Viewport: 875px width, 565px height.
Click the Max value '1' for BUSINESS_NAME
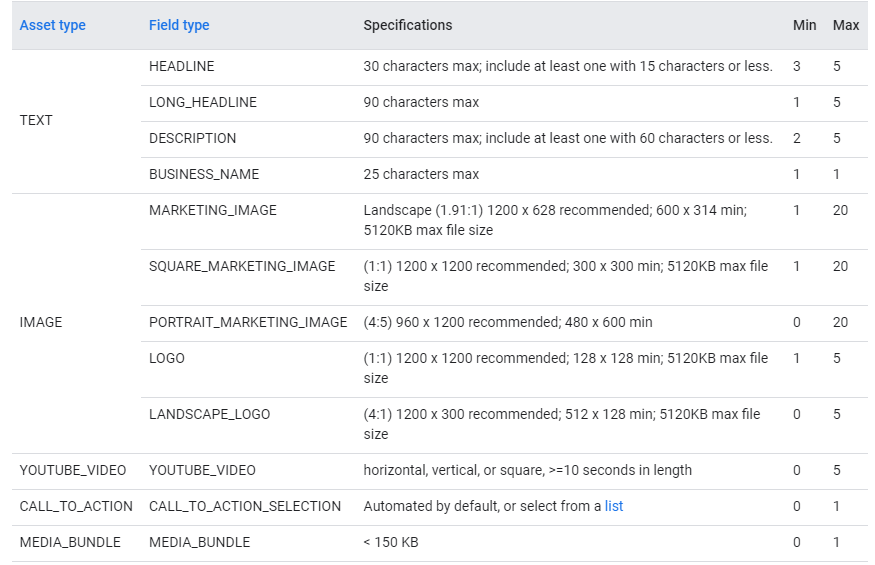pyautogui.click(x=836, y=174)
